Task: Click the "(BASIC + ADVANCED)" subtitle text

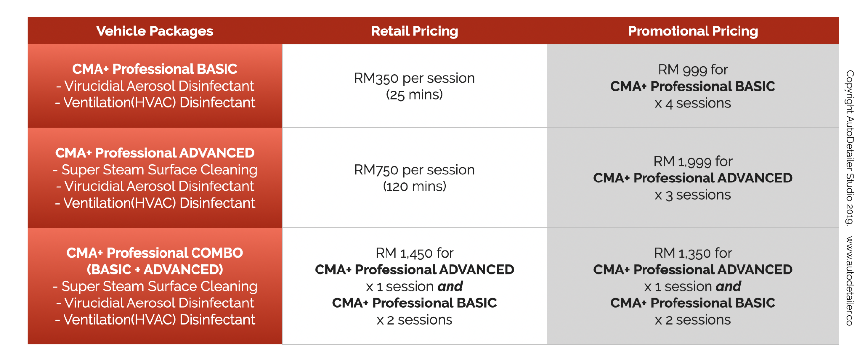Action: tap(155, 270)
